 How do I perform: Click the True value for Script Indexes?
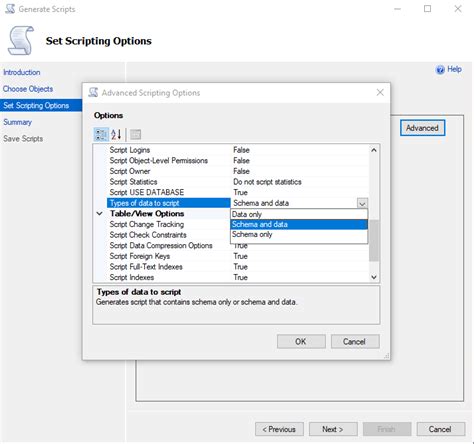[x=240, y=277]
